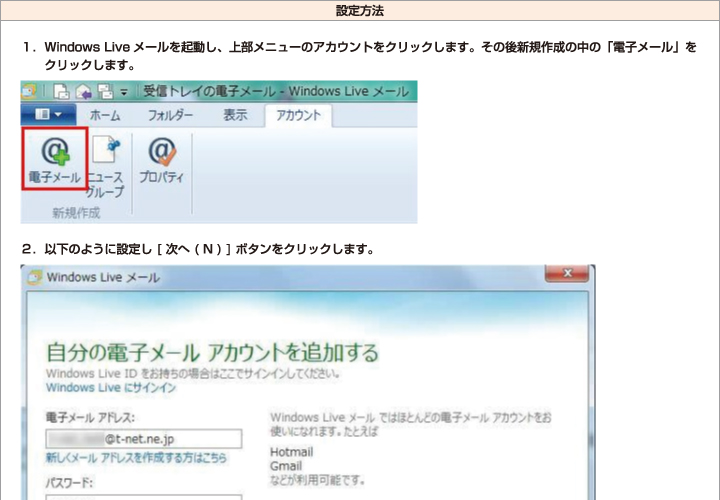The width and height of the screenshot is (720, 500).
Task: Click the 自分の電子メール アカウントを追加する heading
Action: coord(212,353)
